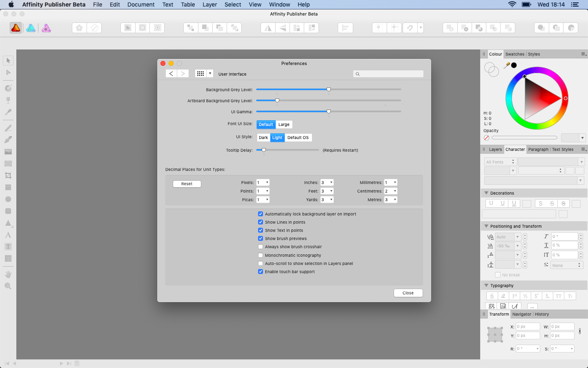
Task: Open the Layer menu
Action: 209,4
